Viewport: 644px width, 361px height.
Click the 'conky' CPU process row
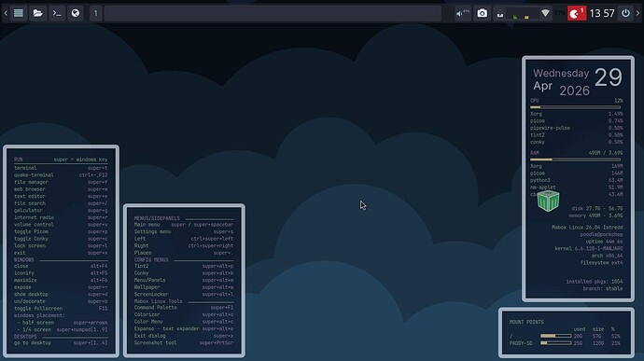click(x=576, y=142)
